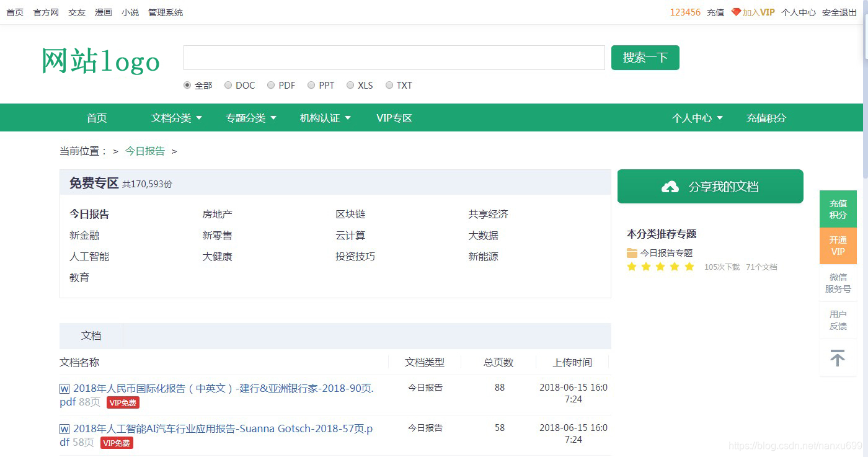Click the fifth rating star
Image resolution: width=868 pixels, height=457 pixels.
tap(689, 267)
